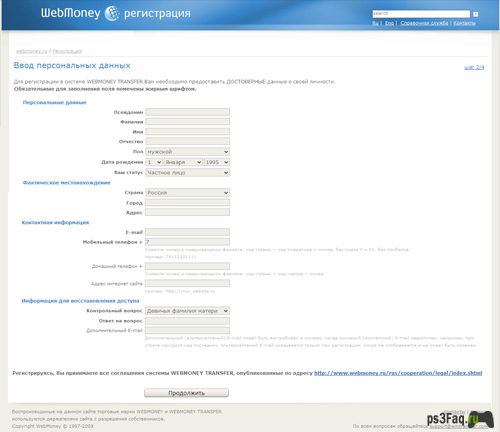Open the gender dropdown showing Мужской
The image size is (500, 432).
tap(188, 152)
